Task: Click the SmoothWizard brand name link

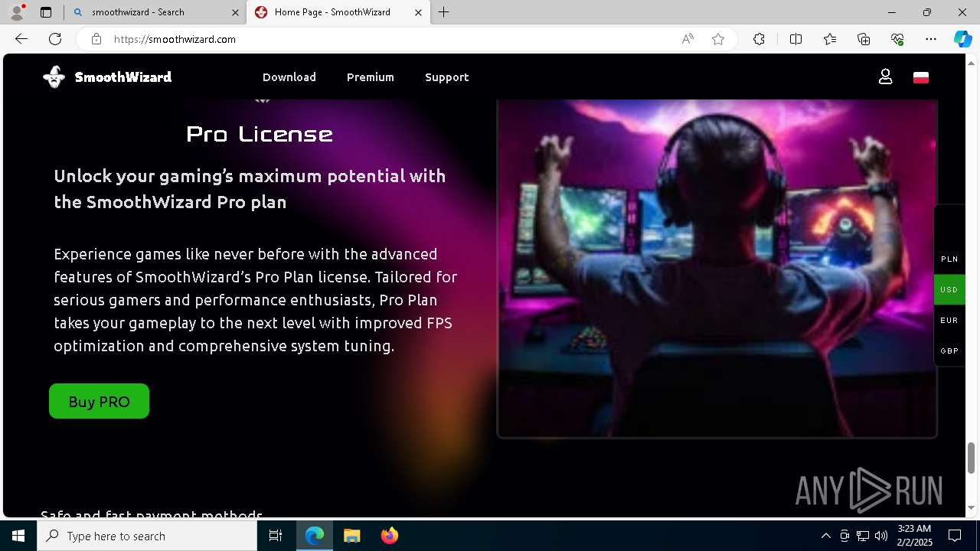Action: (123, 77)
